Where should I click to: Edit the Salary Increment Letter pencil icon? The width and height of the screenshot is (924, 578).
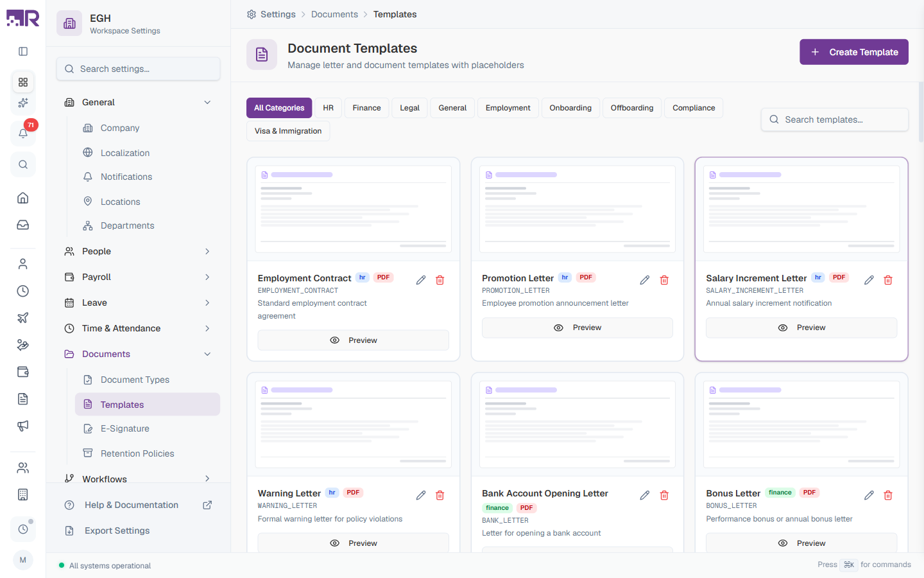tap(869, 280)
